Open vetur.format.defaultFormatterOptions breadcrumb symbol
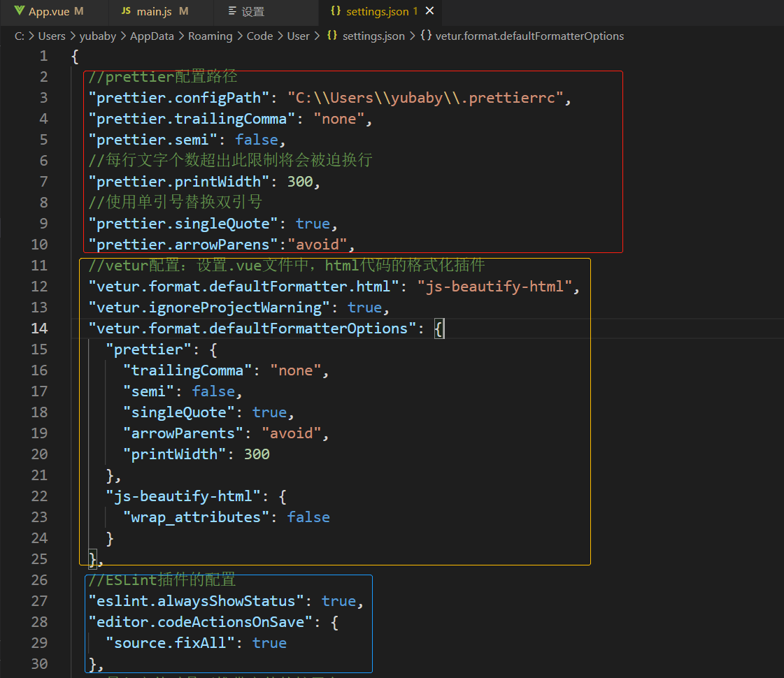This screenshot has height=678, width=784. click(x=529, y=36)
